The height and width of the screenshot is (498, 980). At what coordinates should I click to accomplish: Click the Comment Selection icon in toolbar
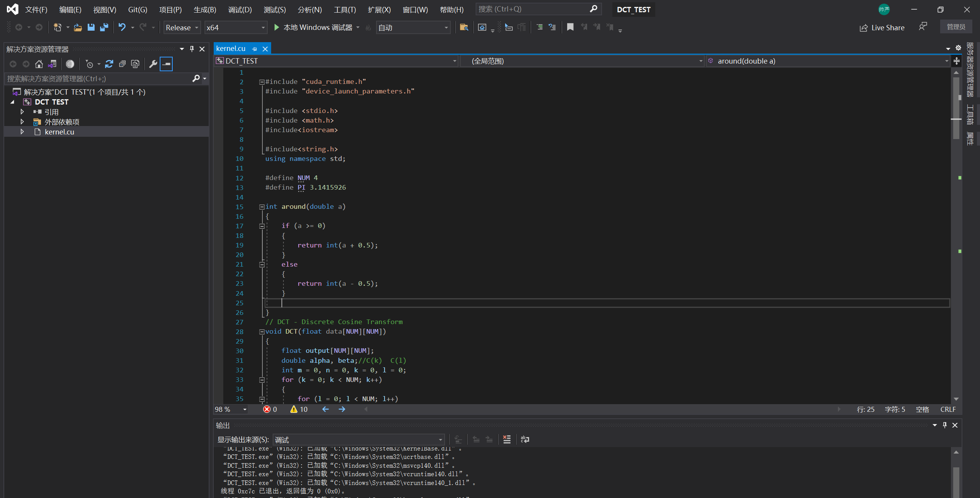540,27
